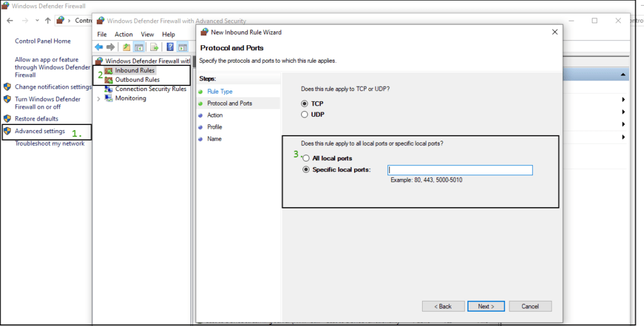
Task: Click the blue Back arrow in the Advanced Security toolbar
Action: point(99,46)
